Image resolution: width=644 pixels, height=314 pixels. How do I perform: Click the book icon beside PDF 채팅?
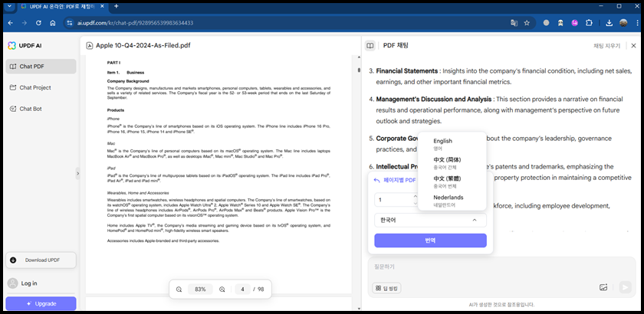tap(370, 45)
